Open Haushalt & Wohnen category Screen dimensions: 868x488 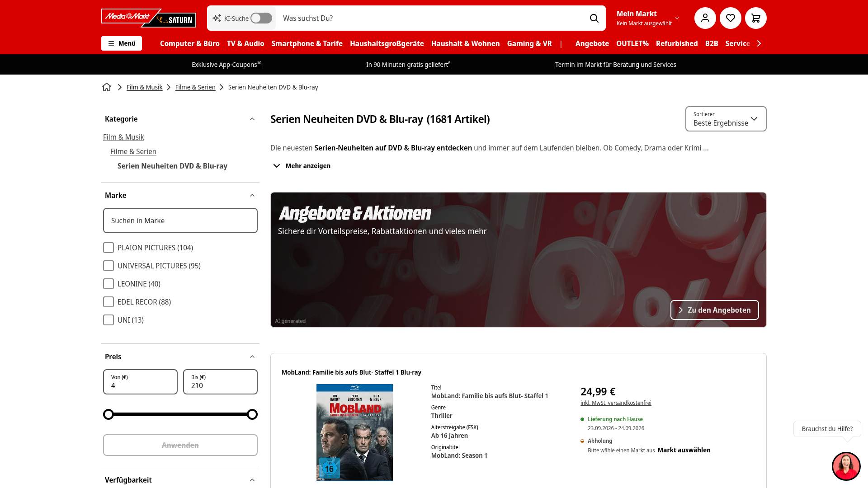click(466, 43)
